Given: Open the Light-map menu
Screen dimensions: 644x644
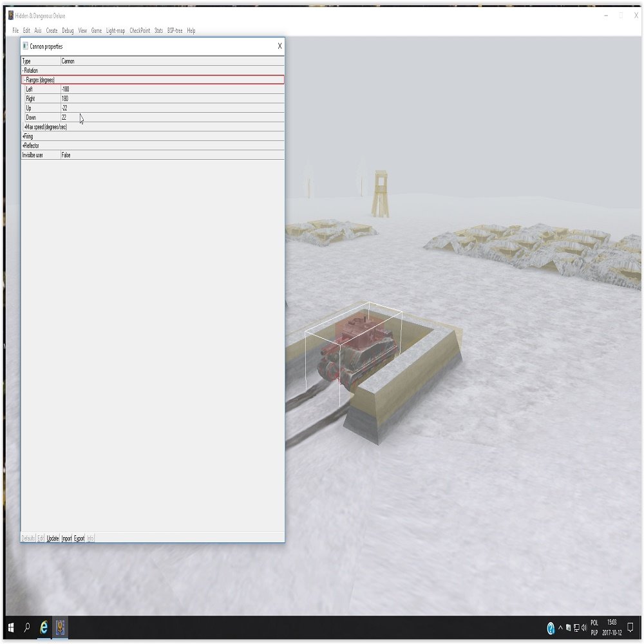Looking at the screenshot, I should pos(115,30).
